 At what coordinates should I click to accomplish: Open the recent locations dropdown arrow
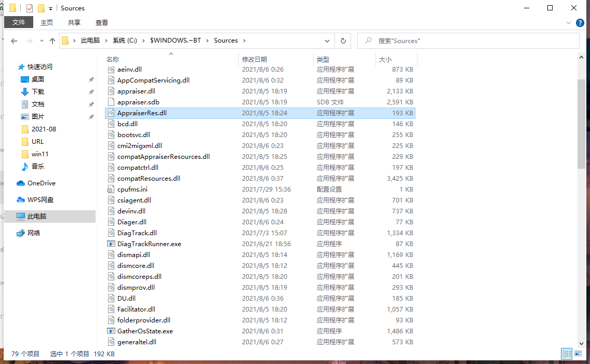(x=41, y=41)
